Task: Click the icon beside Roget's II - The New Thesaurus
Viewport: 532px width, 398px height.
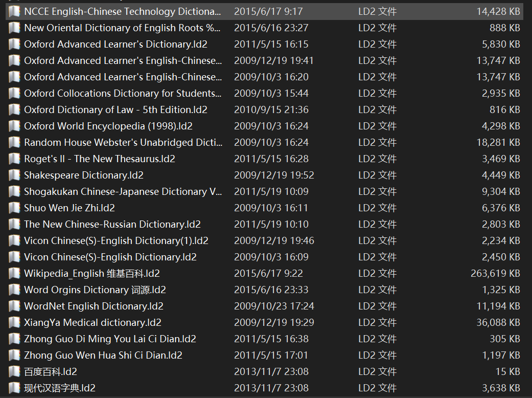Action: point(14,159)
